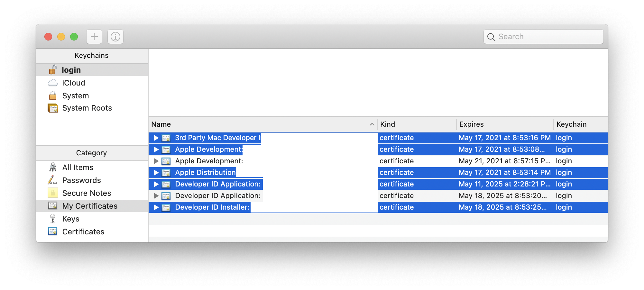
Task: Click the Keys category key icon
Action: coord(52,219)
